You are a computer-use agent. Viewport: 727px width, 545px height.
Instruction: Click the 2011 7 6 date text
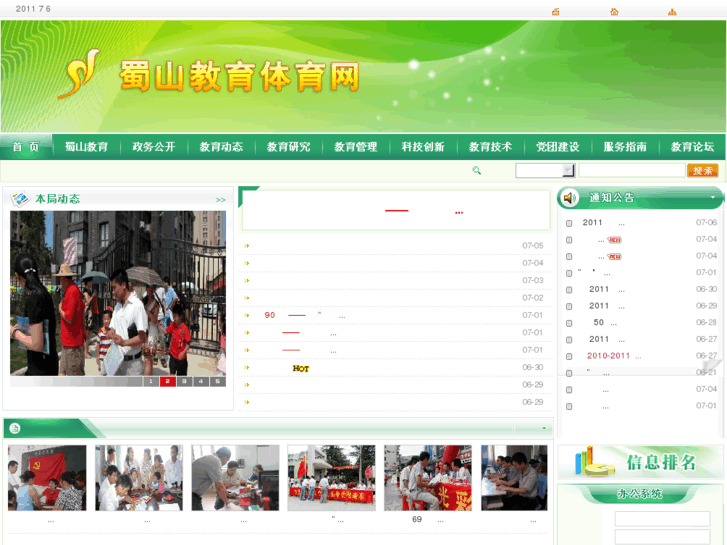coord(33,9)
